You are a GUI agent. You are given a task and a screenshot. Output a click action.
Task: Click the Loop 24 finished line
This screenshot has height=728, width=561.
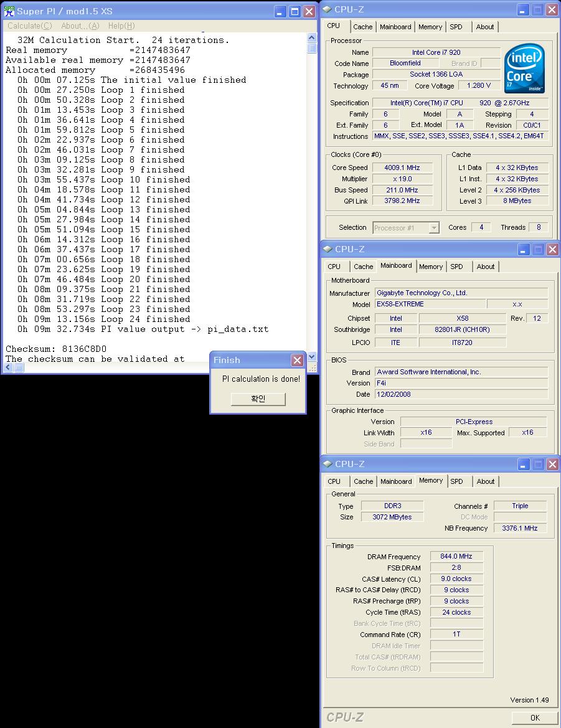tap(103, 319)
